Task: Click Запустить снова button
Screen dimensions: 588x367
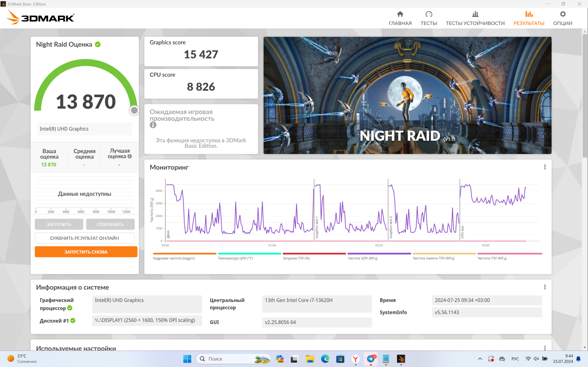Action: 86,252
